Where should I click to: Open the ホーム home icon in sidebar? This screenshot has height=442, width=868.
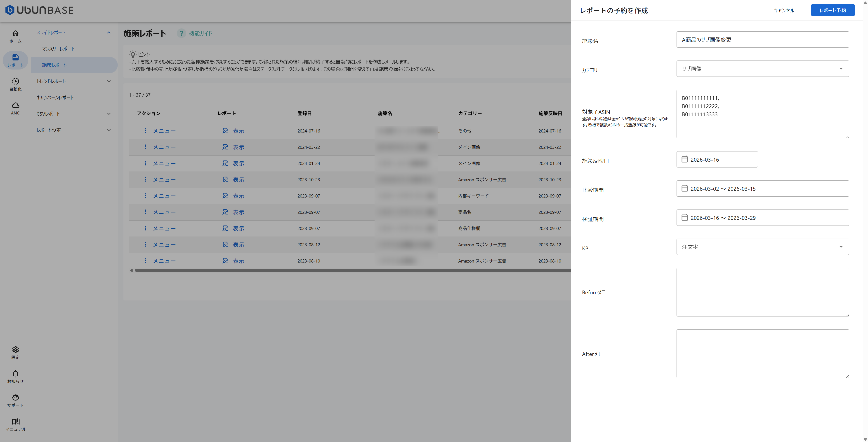point(15,34)
